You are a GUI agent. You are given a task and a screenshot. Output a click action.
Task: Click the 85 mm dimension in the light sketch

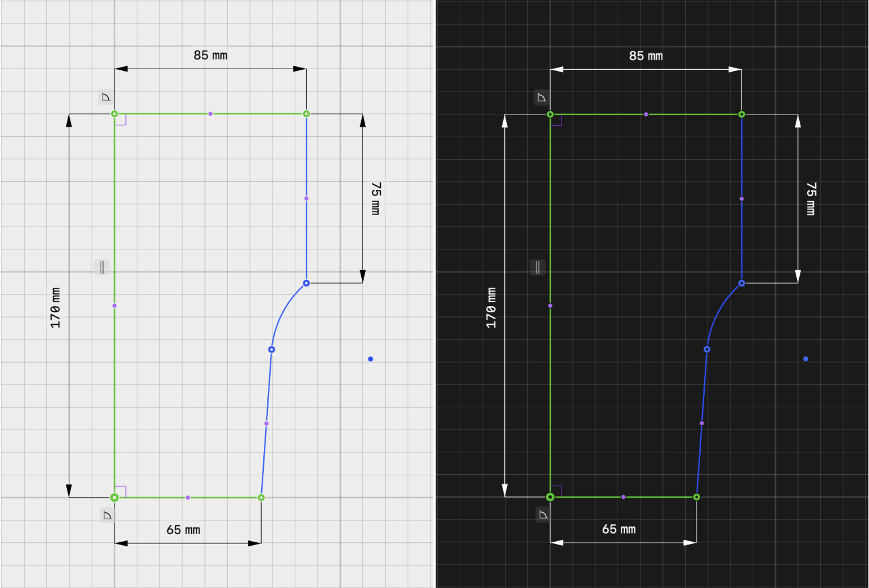click(x=211, y=55)
